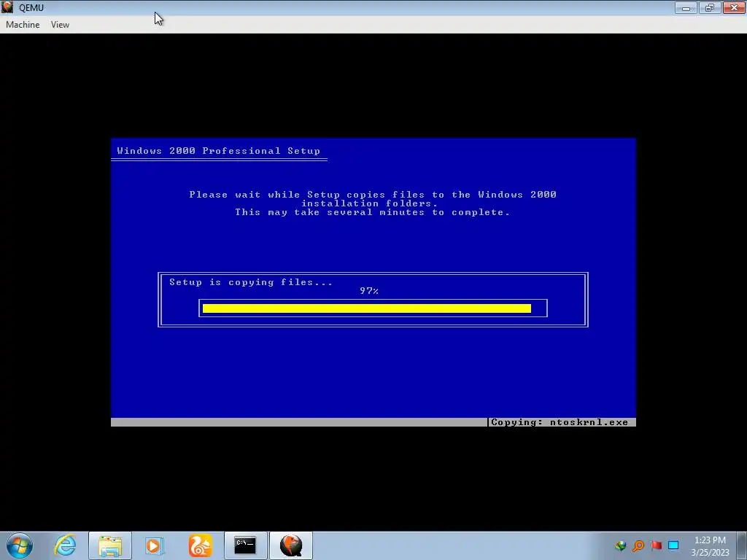Click 'Copying: ntoskrnl.exe' status text
This screenshot has width=747, height=560.
[560, 422]
